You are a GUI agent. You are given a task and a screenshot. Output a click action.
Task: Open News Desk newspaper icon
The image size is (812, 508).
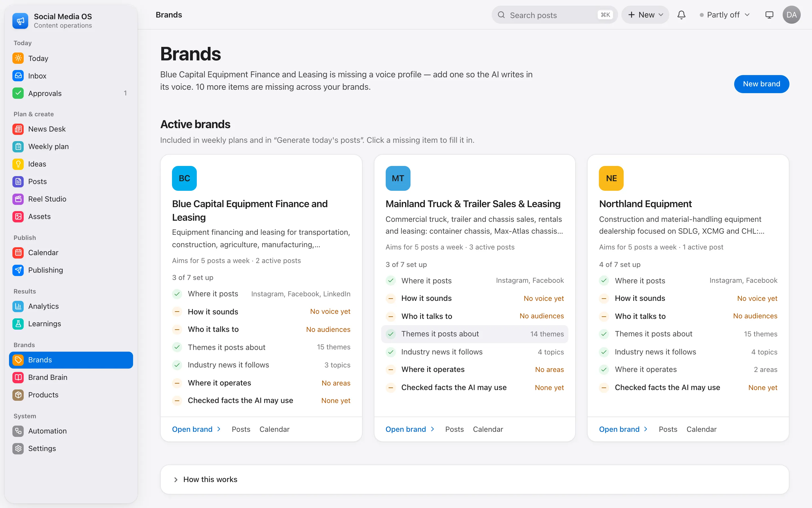coord(18,129)
